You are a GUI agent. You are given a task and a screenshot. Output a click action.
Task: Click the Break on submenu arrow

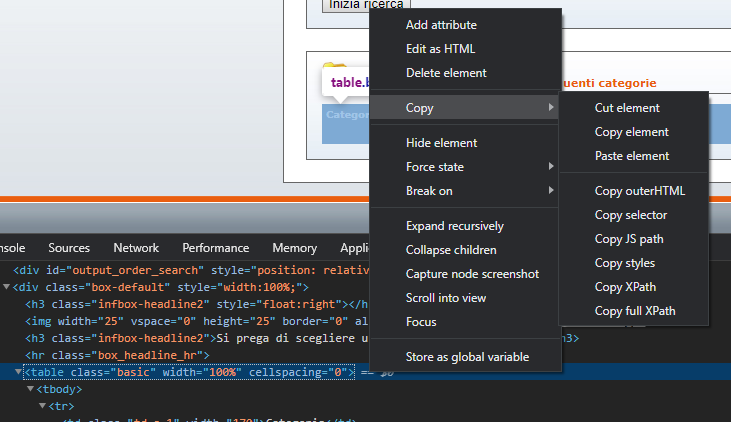[551, 190]
